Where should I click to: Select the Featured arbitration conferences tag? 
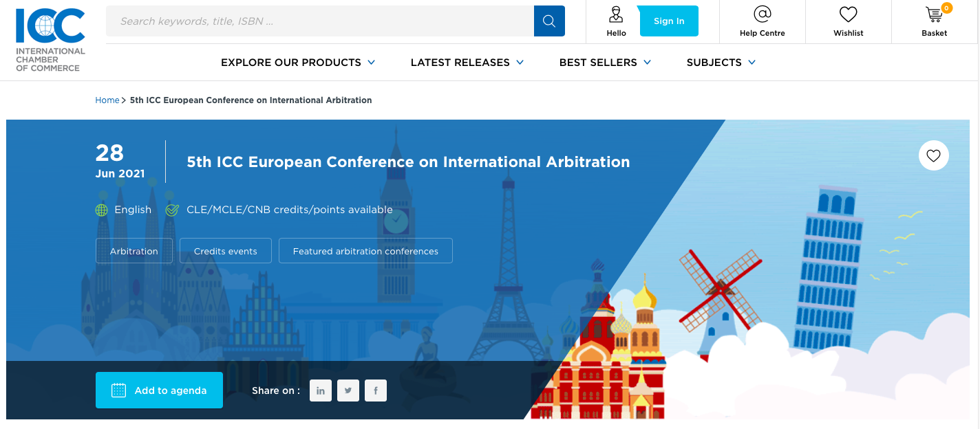click(365, 251)
